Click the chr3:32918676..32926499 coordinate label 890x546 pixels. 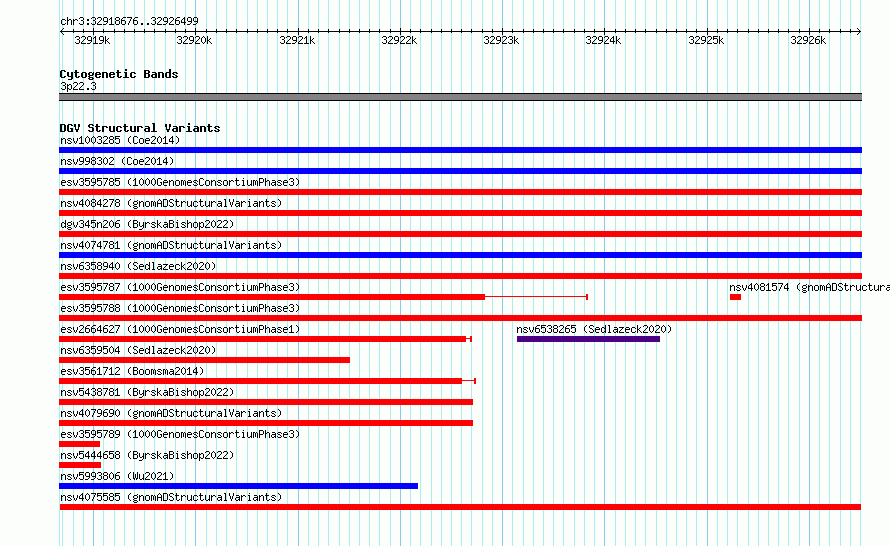pyautogui.click(x=129, y=21)
